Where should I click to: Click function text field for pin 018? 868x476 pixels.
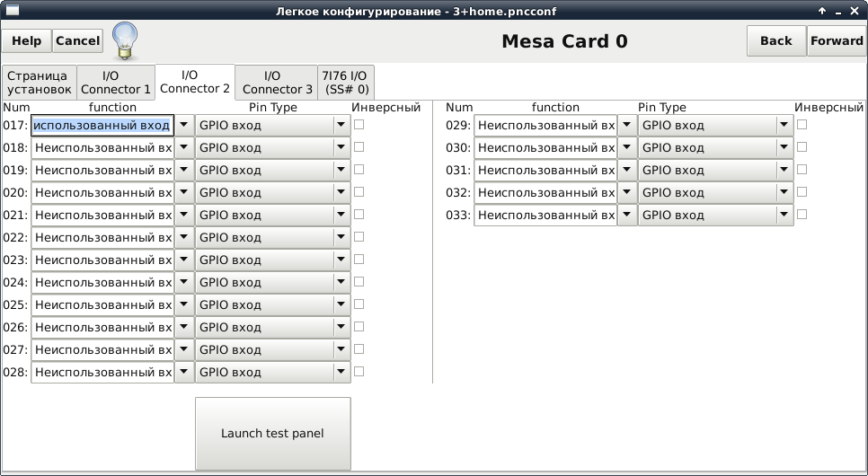coord(102,148)
